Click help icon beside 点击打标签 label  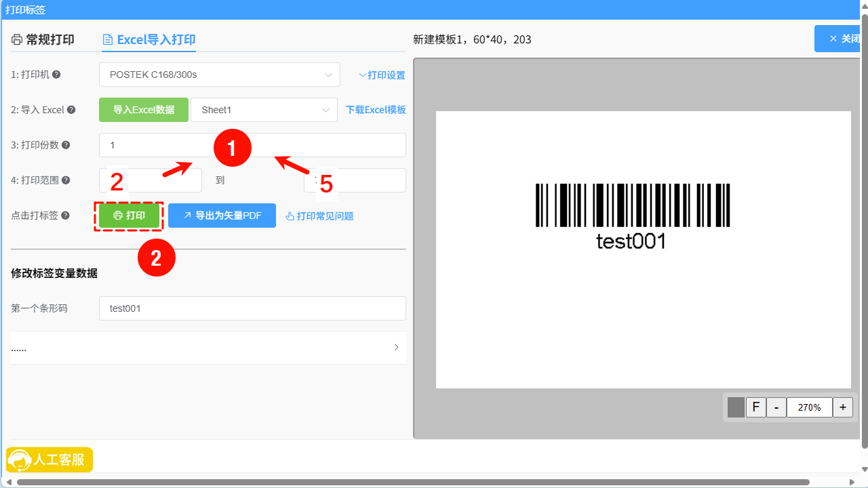pos(66,216)
